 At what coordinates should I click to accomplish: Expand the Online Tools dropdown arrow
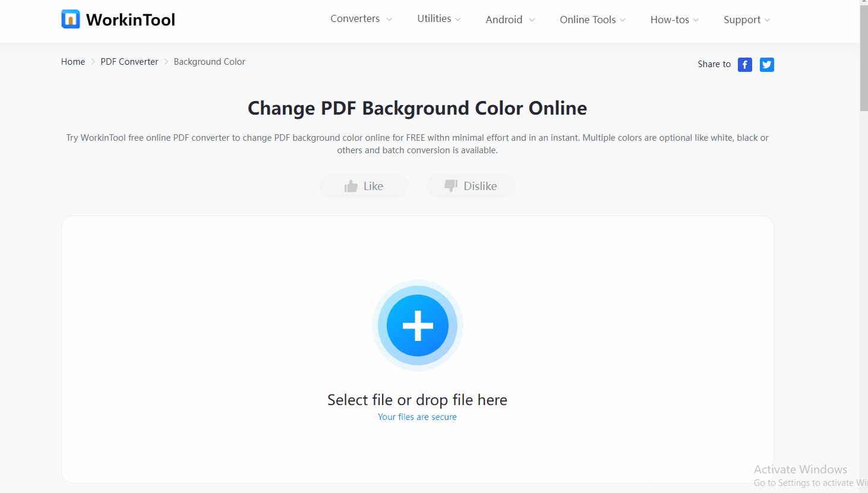click(x=623, y=20)
